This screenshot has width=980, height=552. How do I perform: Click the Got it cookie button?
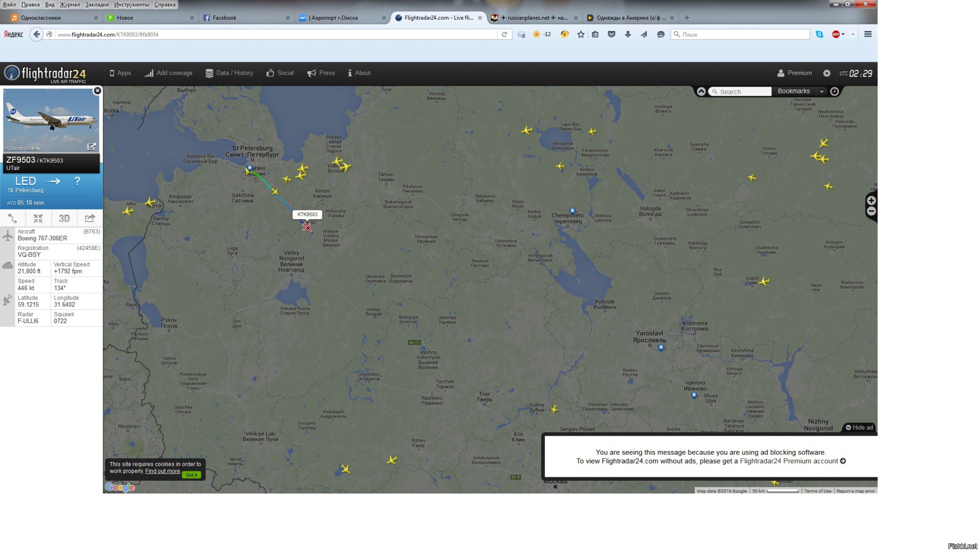point(191,475)
